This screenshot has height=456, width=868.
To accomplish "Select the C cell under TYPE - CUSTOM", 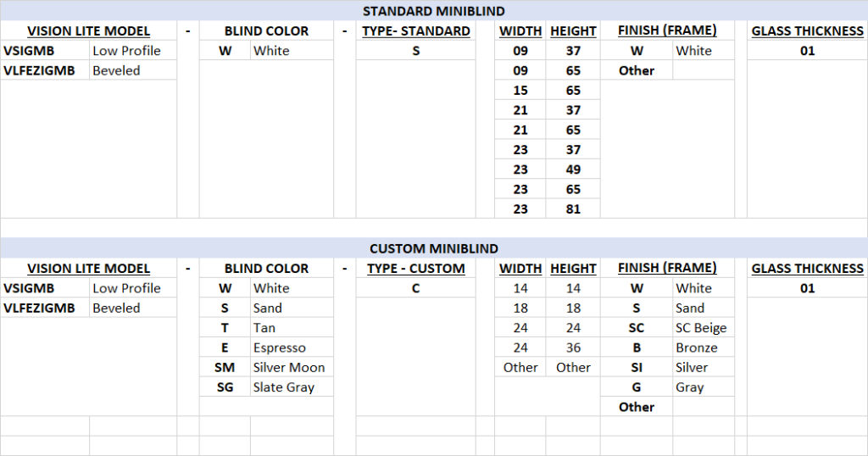I will pos(415,288).
